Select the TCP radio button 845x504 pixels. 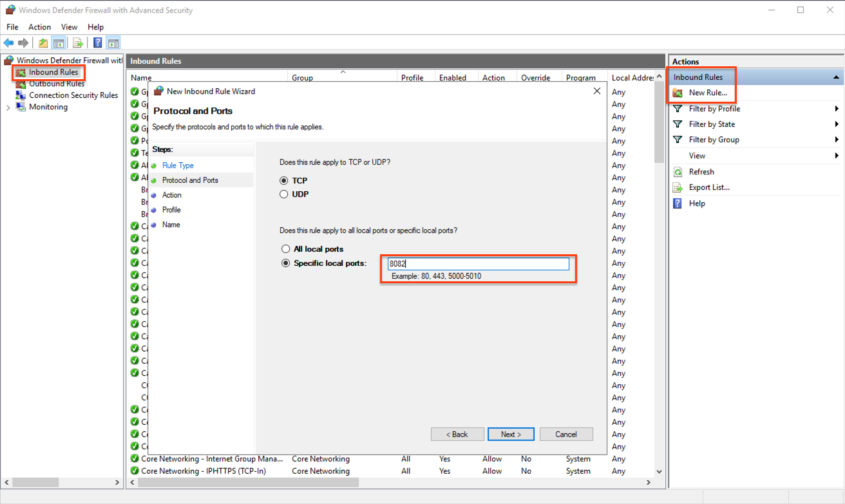(284, 181)
